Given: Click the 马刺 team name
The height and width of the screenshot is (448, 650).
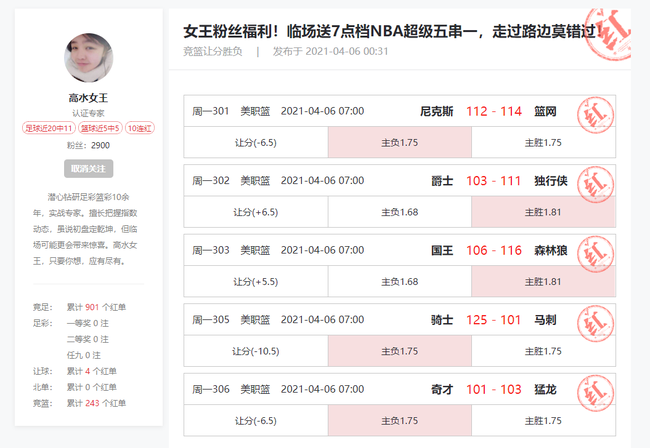Looking at the screenshot, I should click(545, 320).
